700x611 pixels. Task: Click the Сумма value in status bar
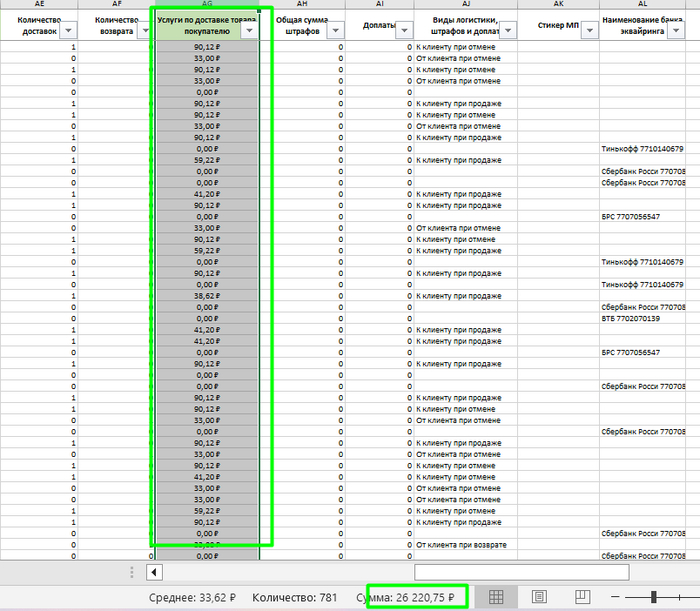411,597
